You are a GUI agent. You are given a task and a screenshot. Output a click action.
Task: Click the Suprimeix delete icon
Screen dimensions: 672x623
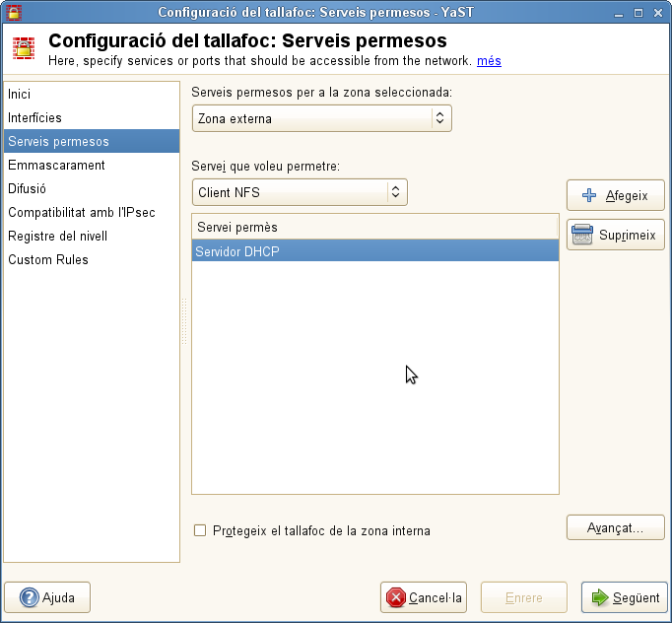582,236
